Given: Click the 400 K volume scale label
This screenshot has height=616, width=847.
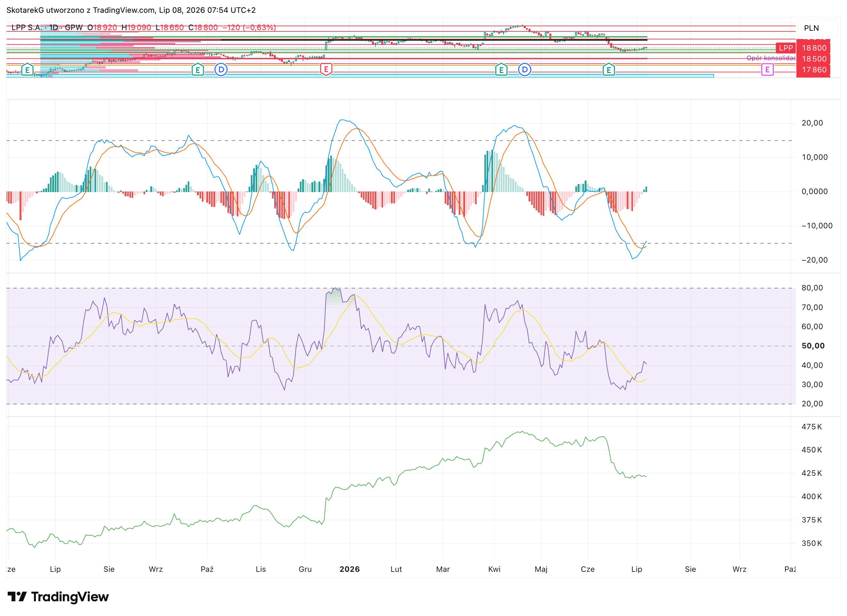Looking at the screenshot, I should coord(812,497).
